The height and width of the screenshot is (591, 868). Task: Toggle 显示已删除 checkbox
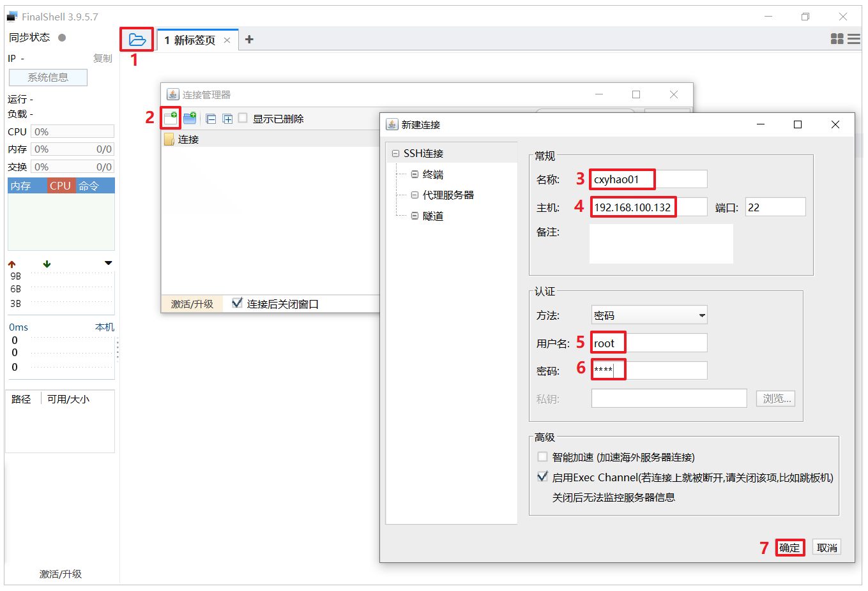click(x=243, y=118)
